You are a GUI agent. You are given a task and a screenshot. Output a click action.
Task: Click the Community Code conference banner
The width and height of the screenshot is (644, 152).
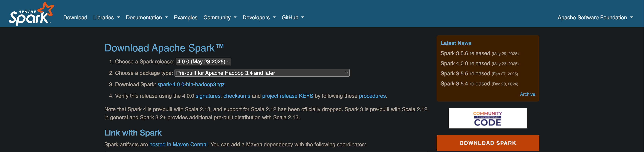(487, 118)
